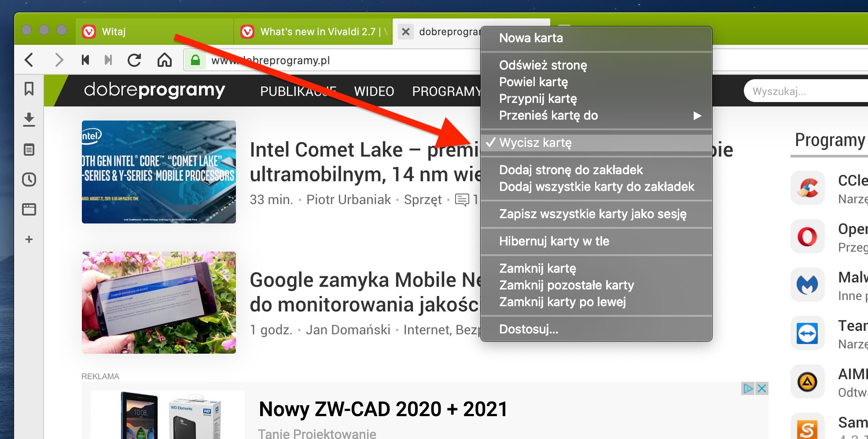Select Nowa karta from the context menu
868x439 pixels.
point(531,38)
